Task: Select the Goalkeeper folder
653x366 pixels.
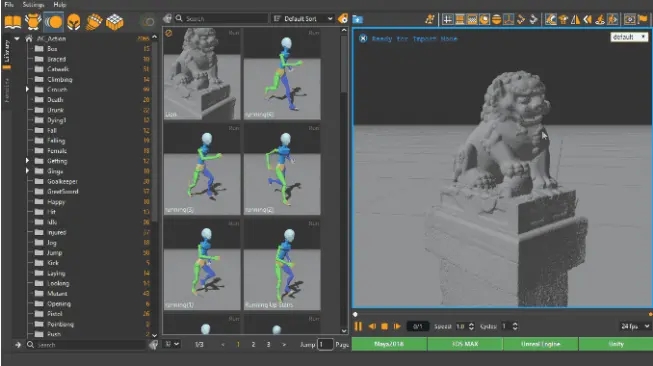Action: (x=62, y=181)
